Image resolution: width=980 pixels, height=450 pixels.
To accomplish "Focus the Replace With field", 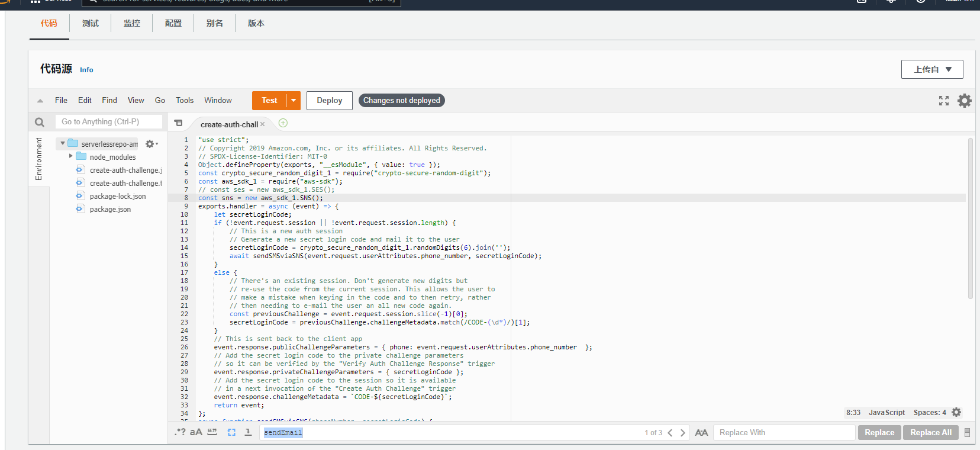I will coord(784,433).
